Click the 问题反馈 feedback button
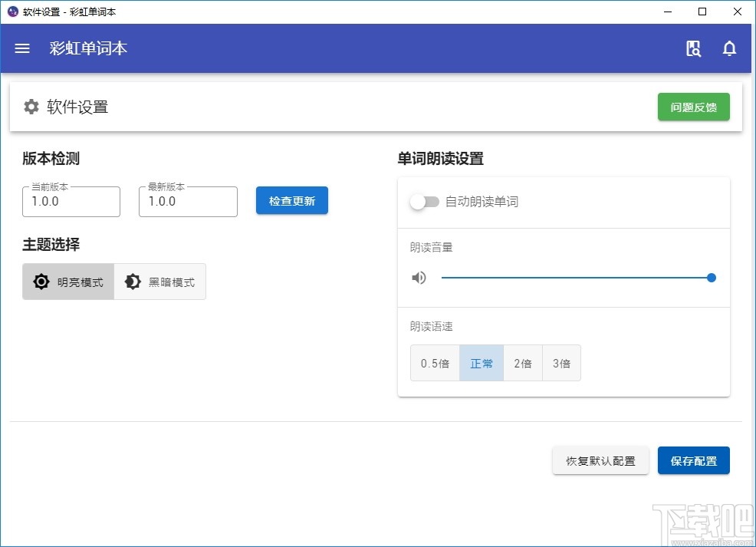The width and height of the screenshot is (756, 547). click(x=693, y=107)
